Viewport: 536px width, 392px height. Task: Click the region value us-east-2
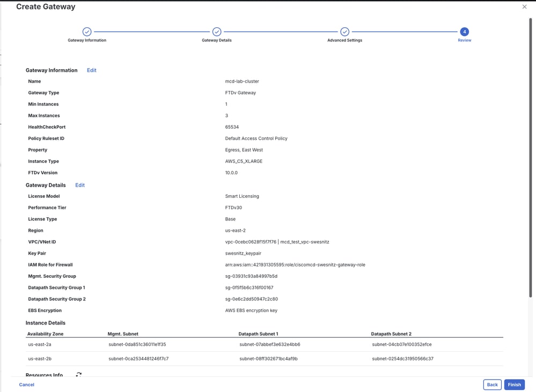[235, 231]
